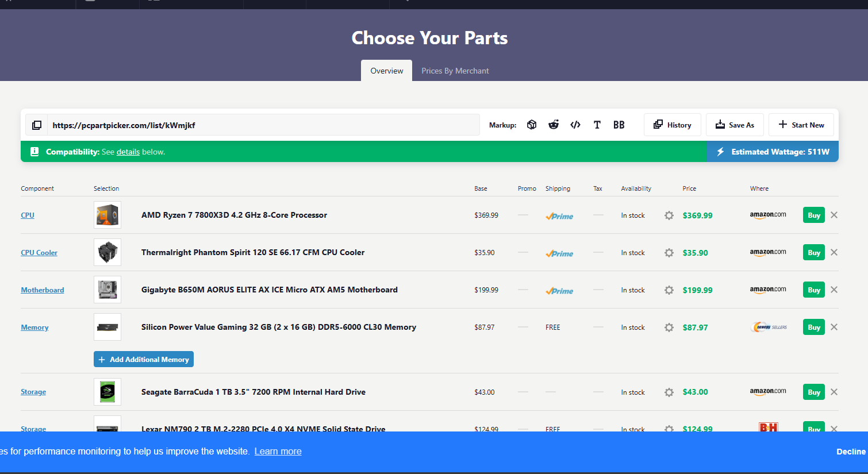
Task: Open Seagate BarraCuda 1 TB product name
Action: [254, 392]
